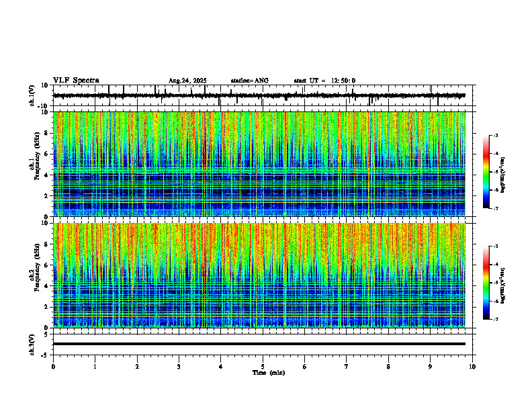Click the "ch.1(V)" waveform axis label
This screenshot has height=411, width=532.
click(32, 95)
